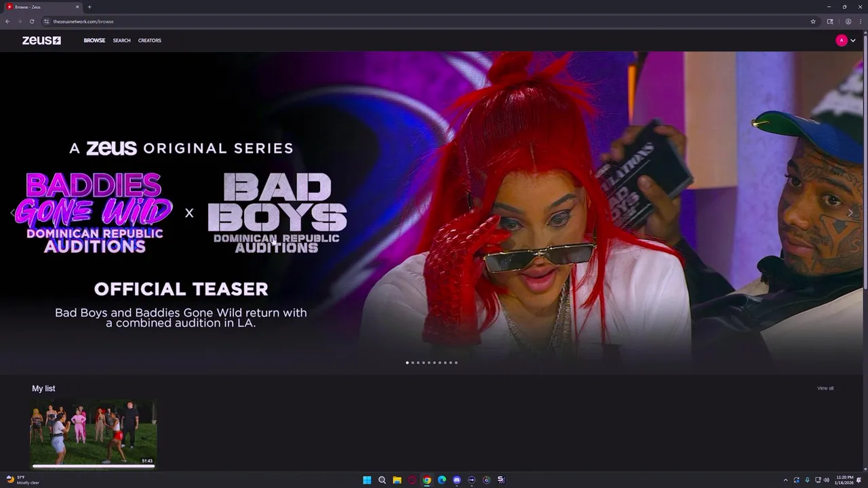Open the clock showing 11:20 PM

(844, 480)
